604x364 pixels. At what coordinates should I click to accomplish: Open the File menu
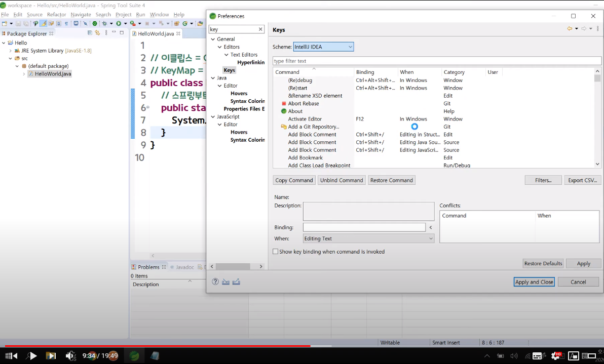point(5,15)
